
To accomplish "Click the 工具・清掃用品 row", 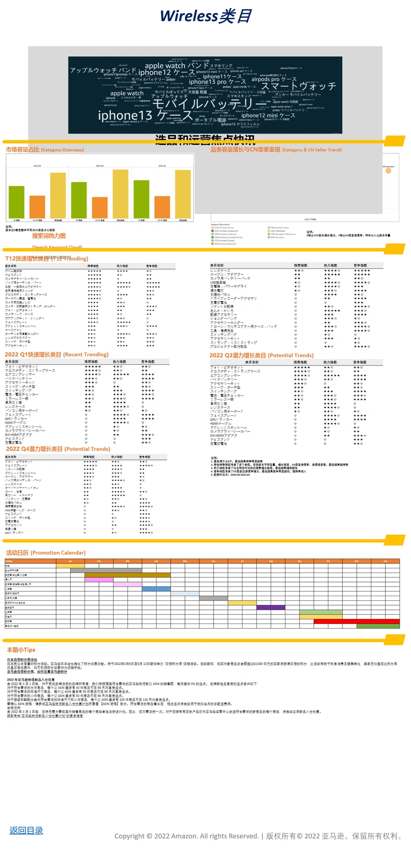I will (296, 331).
